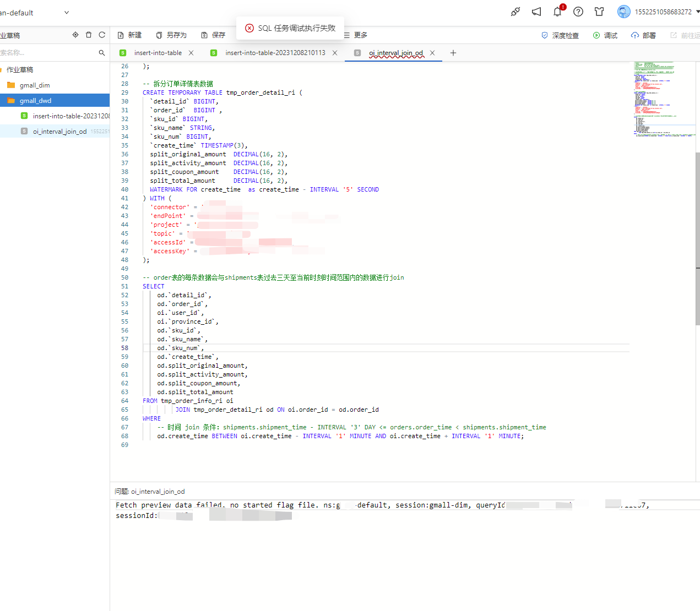Click the od.split_total_amount line

point(195,392)
